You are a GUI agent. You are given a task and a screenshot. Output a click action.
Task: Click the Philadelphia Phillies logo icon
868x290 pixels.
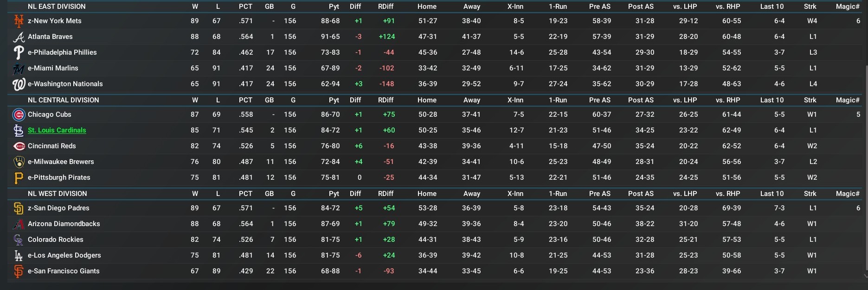pos(19,52)
